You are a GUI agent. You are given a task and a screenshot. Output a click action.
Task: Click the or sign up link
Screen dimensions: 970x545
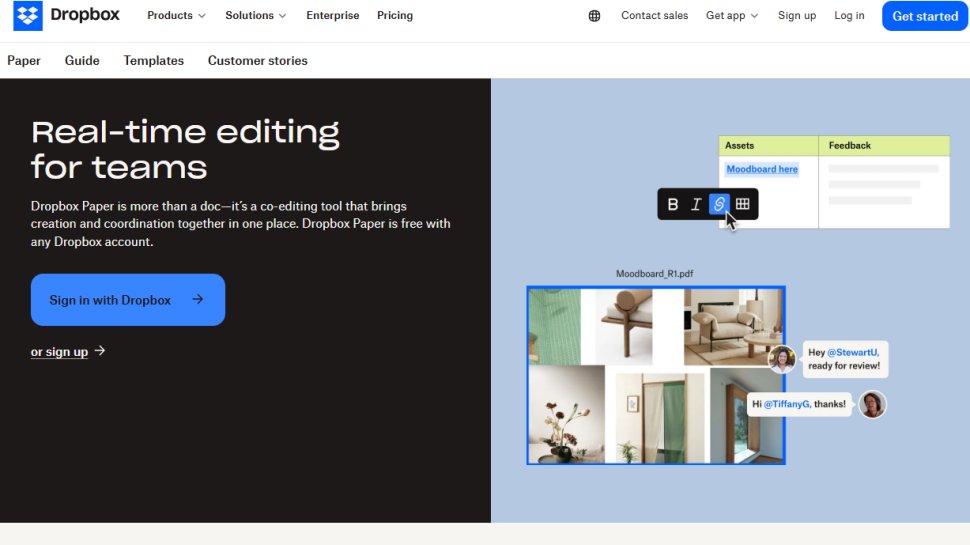pos(59,351)
